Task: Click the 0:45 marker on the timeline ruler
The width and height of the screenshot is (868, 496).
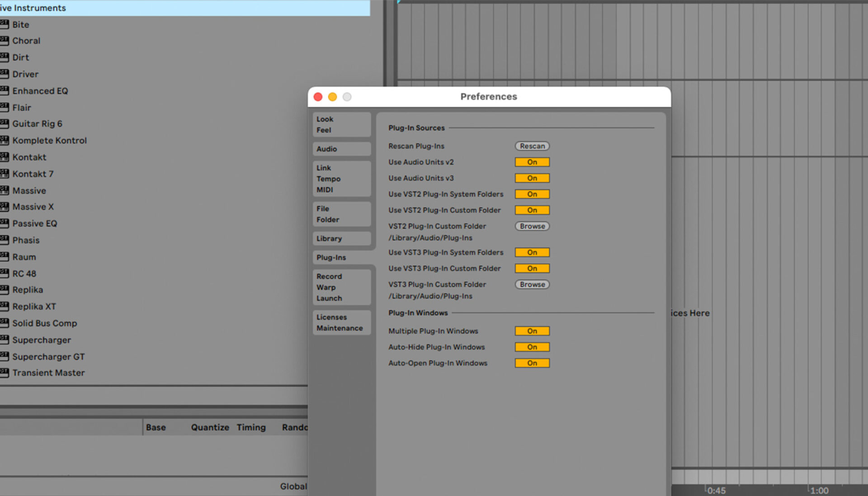Action: (x=717, y=490)
